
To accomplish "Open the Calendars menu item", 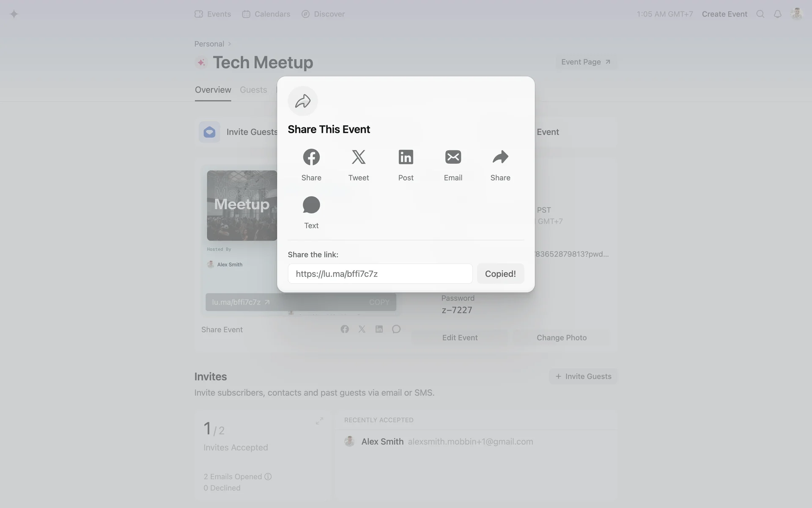I will pyautogui.click(x=266, y=14).
